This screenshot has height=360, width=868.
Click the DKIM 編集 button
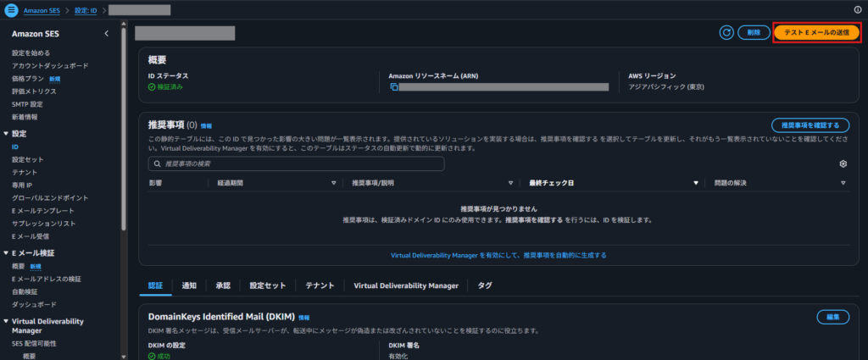click(x=832, y=317)
